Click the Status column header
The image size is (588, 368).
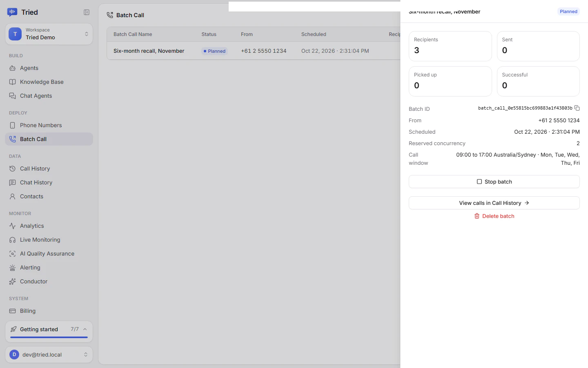click(x=209, y=34)
